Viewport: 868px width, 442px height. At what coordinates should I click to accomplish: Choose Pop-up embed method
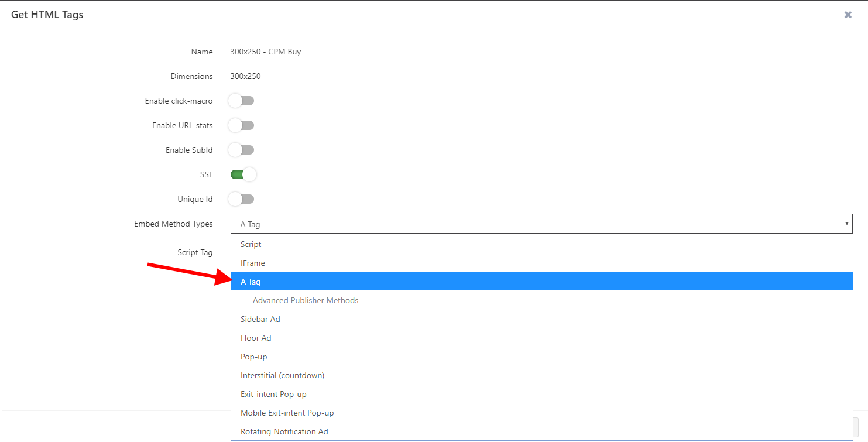click(542, 357)
